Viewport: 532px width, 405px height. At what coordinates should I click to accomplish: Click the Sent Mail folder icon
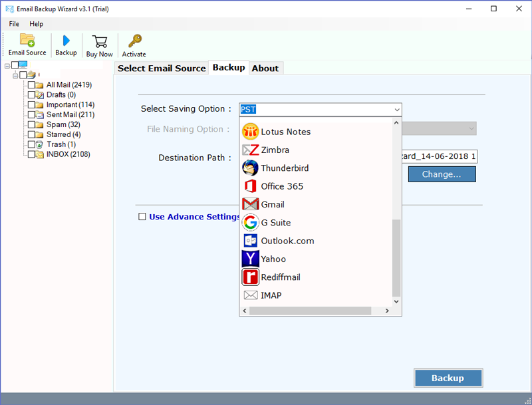point(40,114)
